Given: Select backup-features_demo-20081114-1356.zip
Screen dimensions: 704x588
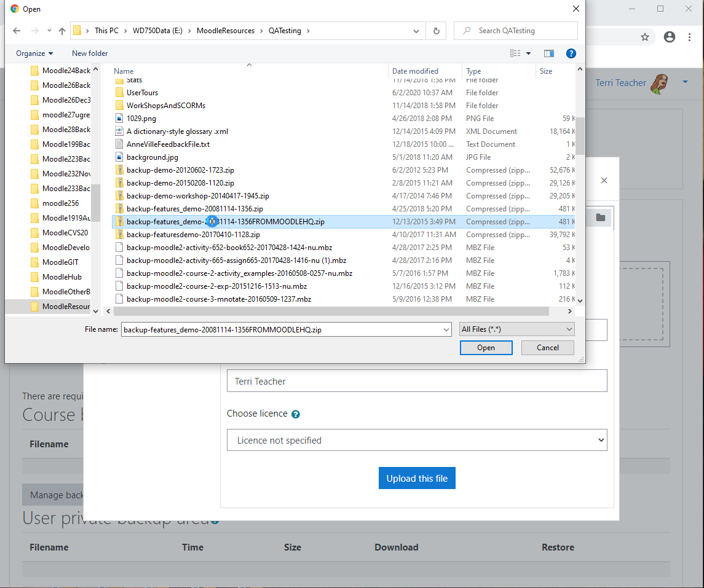Looking at the screenshot, I should [x=194, y=209].
